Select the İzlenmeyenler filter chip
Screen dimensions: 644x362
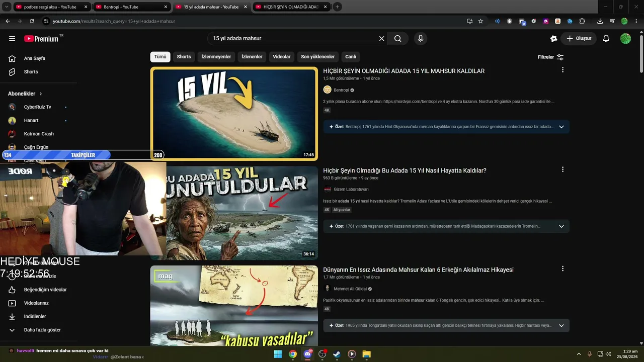pyautogui.click(x=216, y=57)
